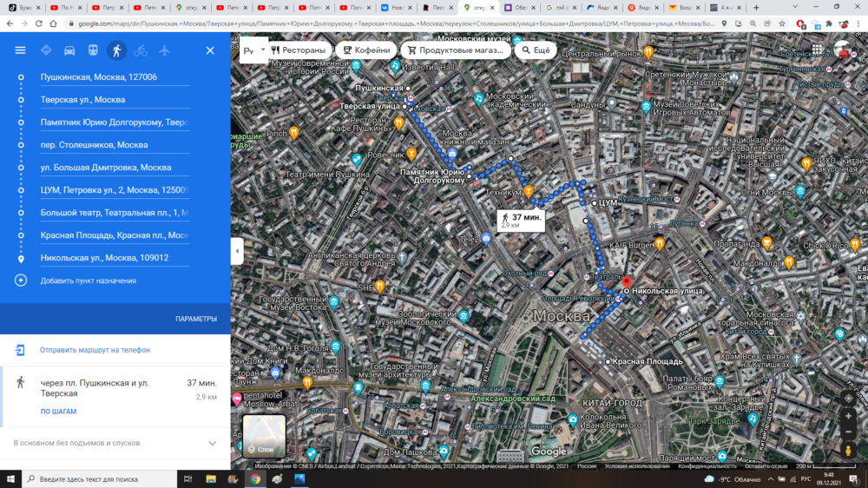Filter map by Кофейни

pyautogui.click(x=366, y=49)
